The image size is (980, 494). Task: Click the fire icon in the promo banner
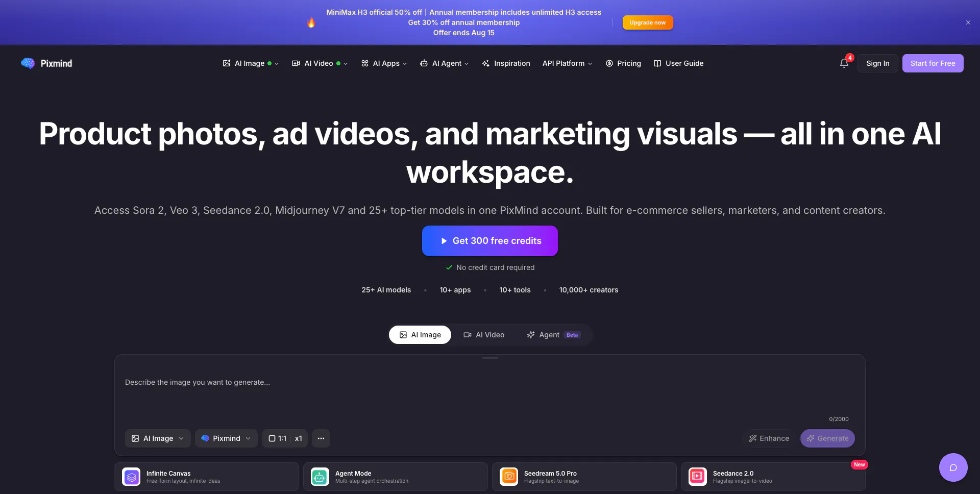(311, 22)
